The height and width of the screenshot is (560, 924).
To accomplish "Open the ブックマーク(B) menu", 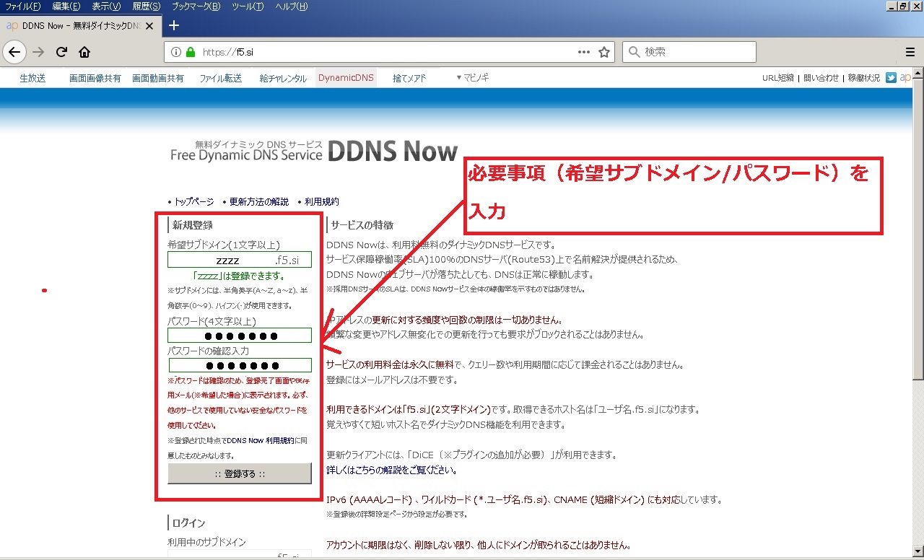I will point(196,6).
